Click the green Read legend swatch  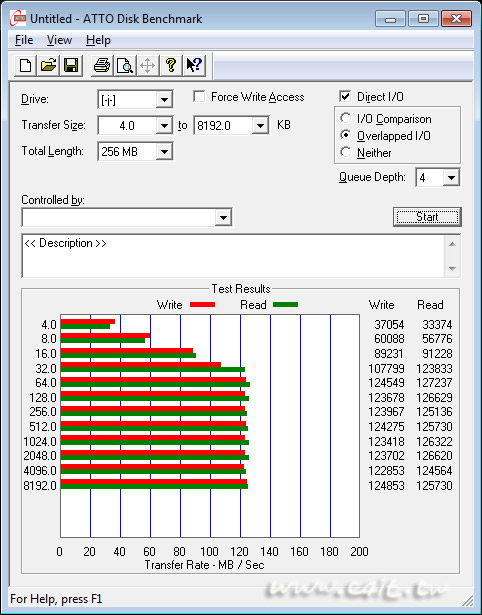(286, 304)
